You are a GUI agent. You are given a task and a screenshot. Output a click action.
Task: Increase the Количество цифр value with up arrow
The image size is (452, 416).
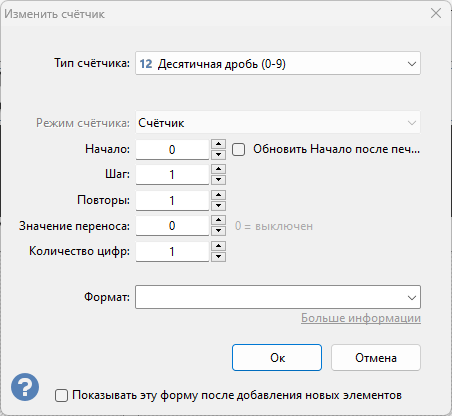click(x=218, y=246)
